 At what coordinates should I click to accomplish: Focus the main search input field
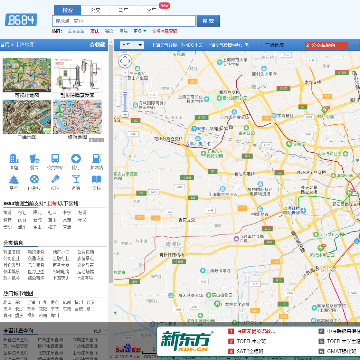124,21
